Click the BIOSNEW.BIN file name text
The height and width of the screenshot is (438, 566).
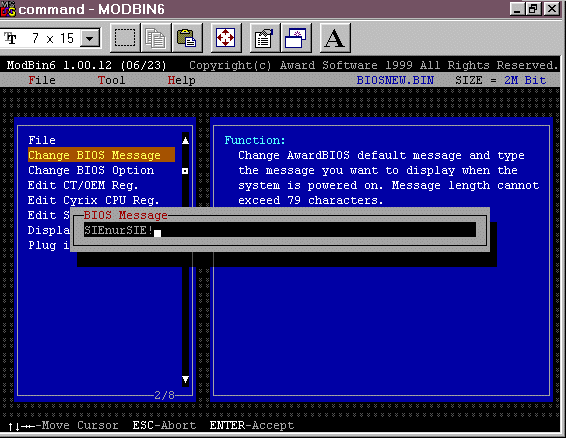395,80
